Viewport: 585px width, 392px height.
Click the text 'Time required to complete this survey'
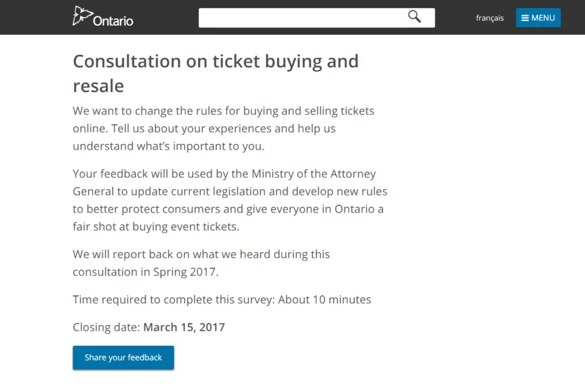pos(174,299)
